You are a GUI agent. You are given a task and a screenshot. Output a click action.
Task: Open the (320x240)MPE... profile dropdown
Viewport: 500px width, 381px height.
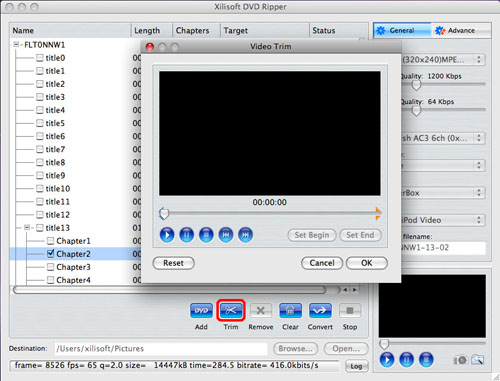[x=443, y=60]
